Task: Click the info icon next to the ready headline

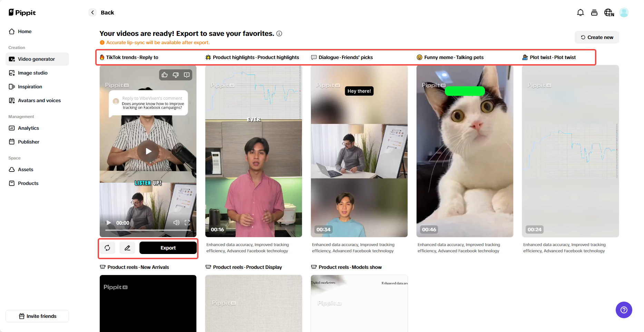Action: (279, 33)
